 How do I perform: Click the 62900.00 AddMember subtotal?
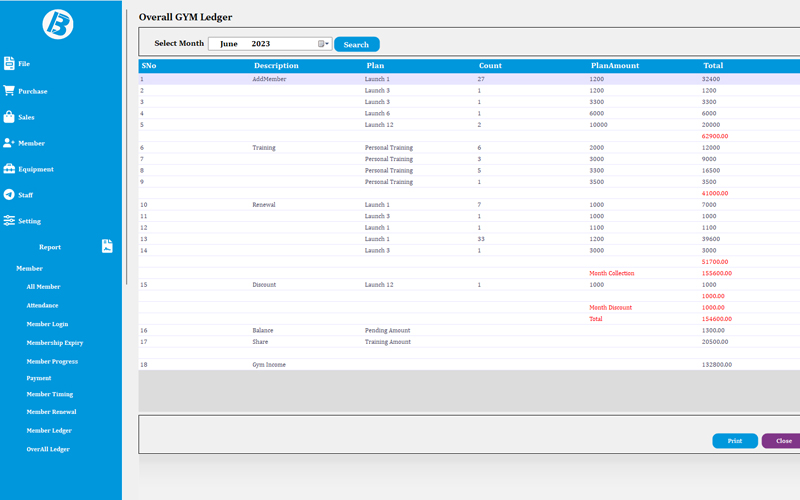[715, 137]
